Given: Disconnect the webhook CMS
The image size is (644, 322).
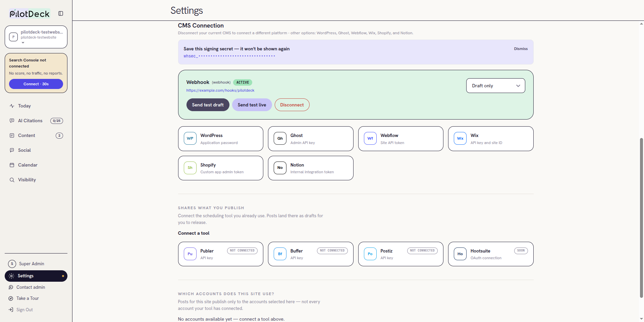Looking at the screenshot, I should 292,105.
